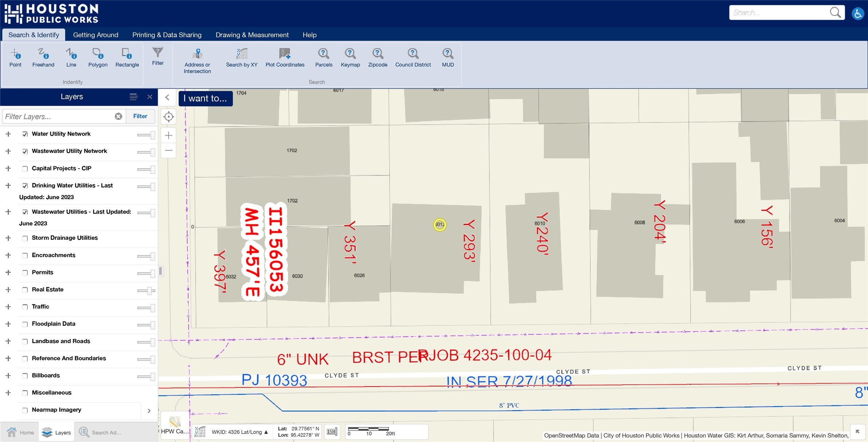Check the Floodplain Data layer
Screen dimensions: 868x442
pos(25,324)
